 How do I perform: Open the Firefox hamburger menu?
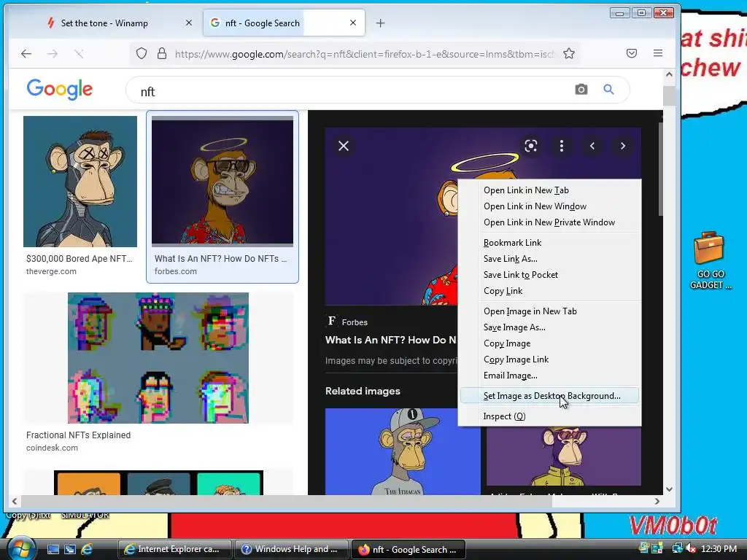pos(658,53)
